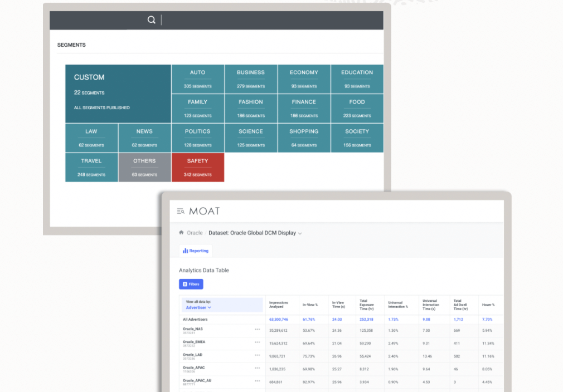Select the All Advertisers row label
Viewport: 563px width, 392px height.
pyautogui.click(x=195, y=319)
